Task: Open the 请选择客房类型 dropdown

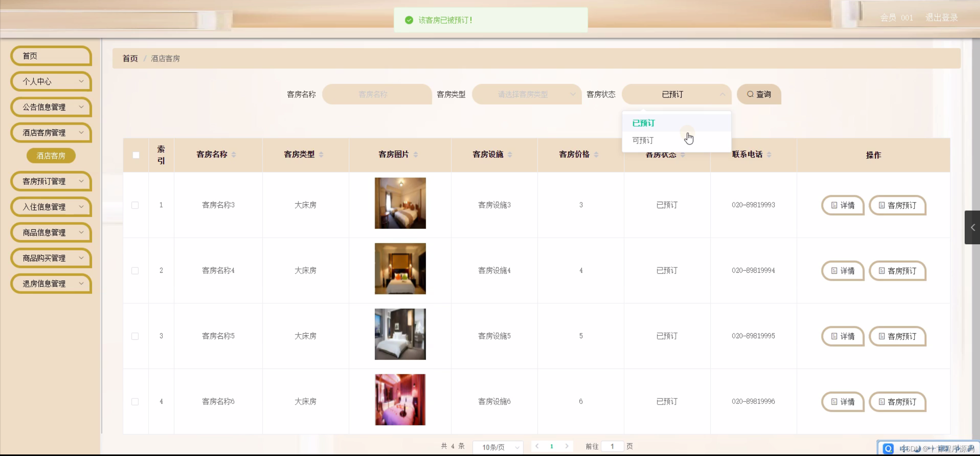Action: pyautogui.click(x=526, y=94)
